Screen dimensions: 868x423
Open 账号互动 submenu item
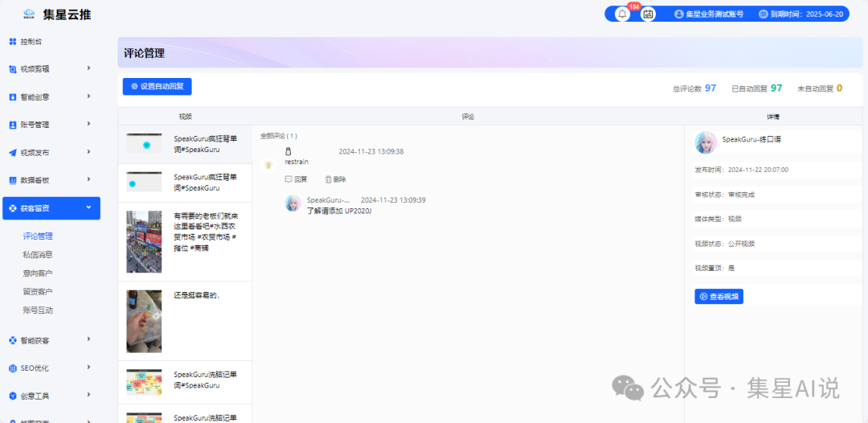point(38,310)
